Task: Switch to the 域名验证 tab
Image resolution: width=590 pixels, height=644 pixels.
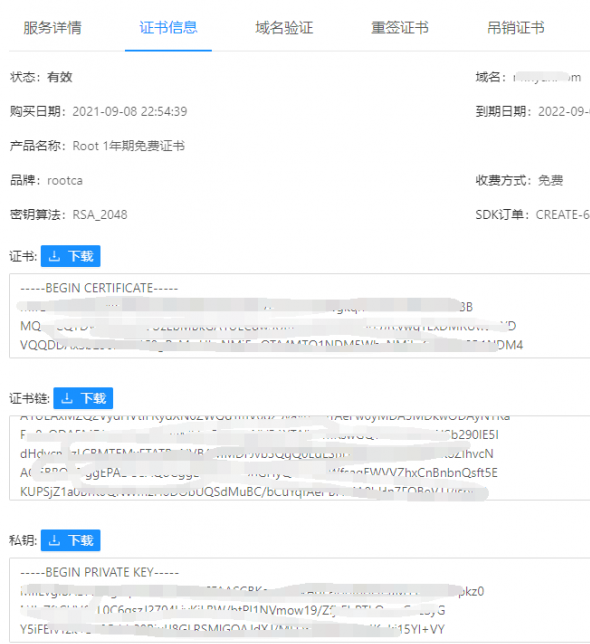Action: point(284,28)
